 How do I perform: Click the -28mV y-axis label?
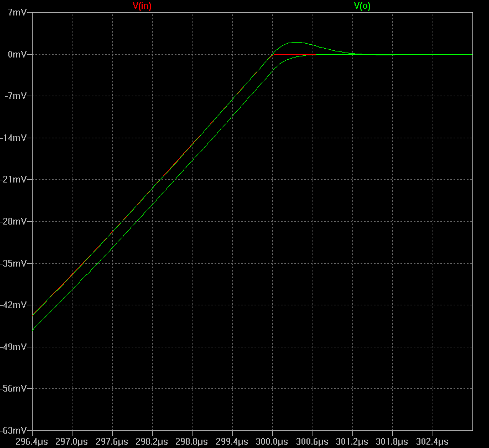(x=14, y=221)
